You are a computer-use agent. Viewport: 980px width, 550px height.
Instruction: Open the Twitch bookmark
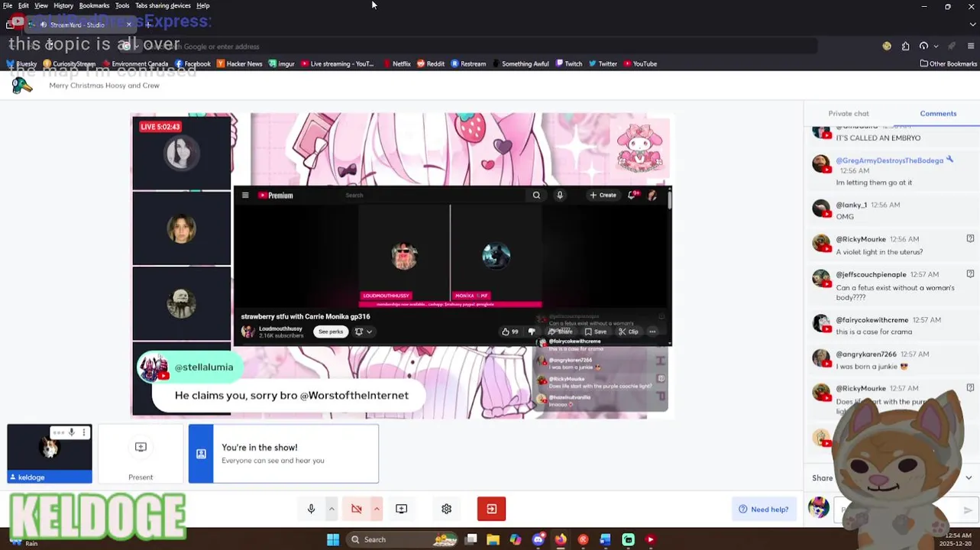(568, 64)
